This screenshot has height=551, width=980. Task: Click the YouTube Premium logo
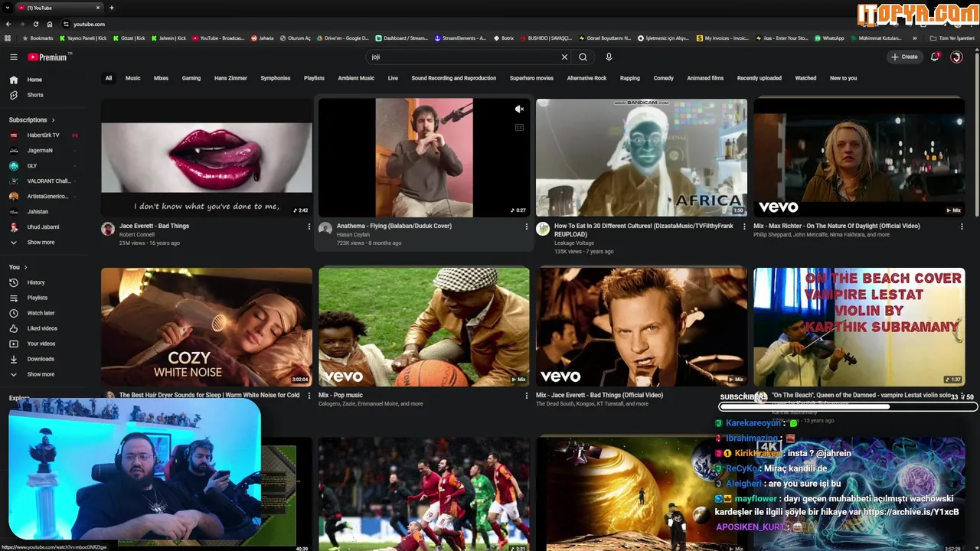coord(49,57)
